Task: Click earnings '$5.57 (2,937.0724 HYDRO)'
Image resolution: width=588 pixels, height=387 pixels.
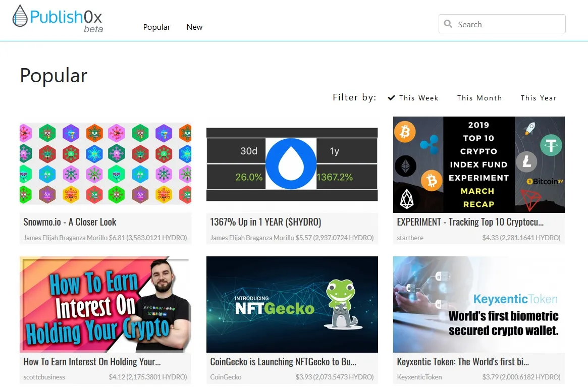Action: (x=335, y=238)
